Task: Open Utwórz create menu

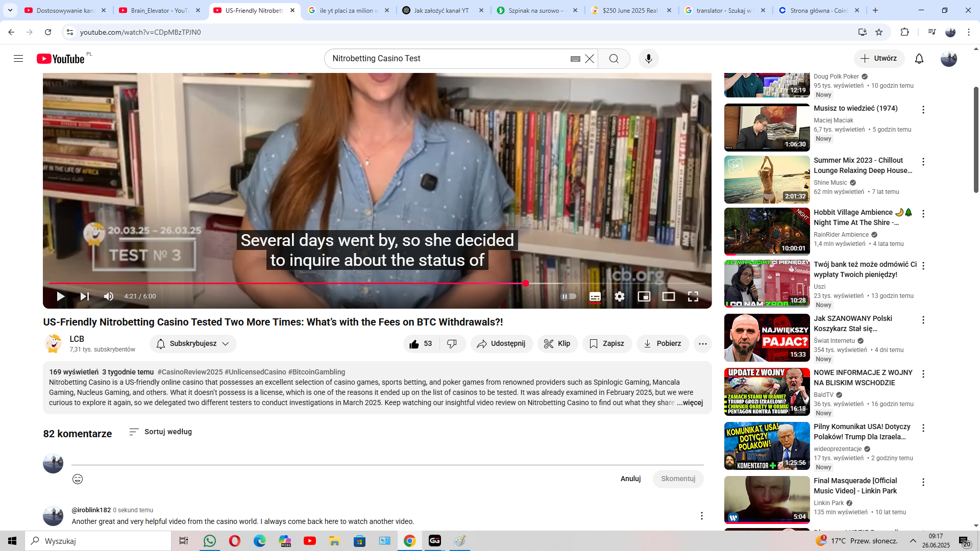Action: 879,59
